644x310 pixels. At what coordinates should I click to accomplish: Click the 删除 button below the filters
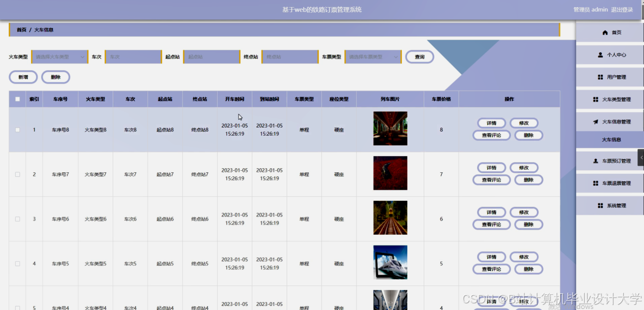56,77
